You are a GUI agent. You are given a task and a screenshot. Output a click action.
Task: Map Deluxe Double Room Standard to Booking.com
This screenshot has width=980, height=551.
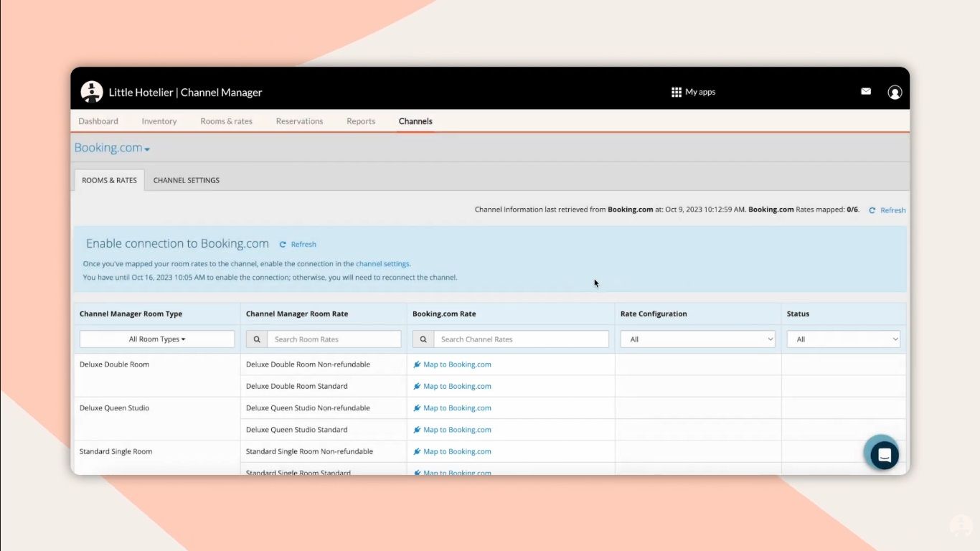[457, 386]
